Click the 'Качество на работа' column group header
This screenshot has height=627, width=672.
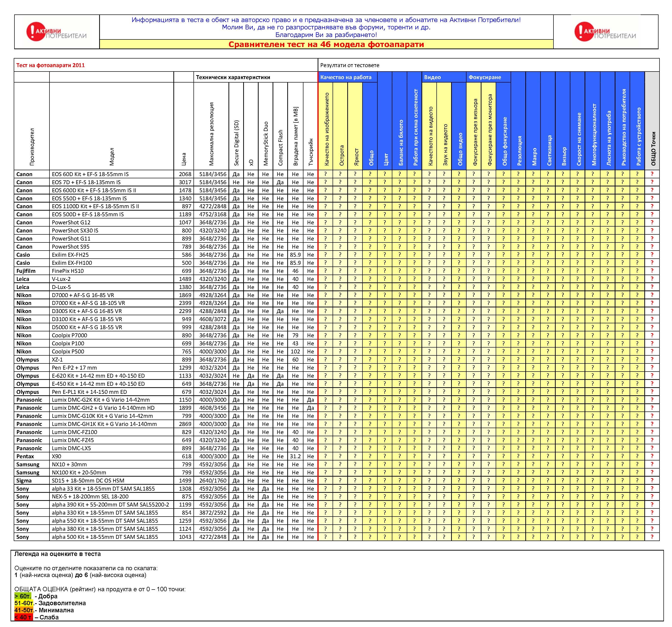pos(346,77)
